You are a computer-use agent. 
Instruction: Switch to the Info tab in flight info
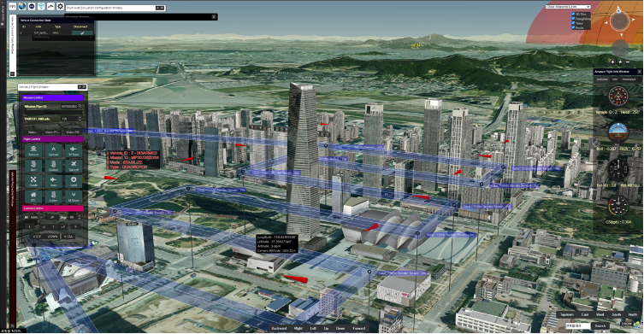tap(615, 79)
